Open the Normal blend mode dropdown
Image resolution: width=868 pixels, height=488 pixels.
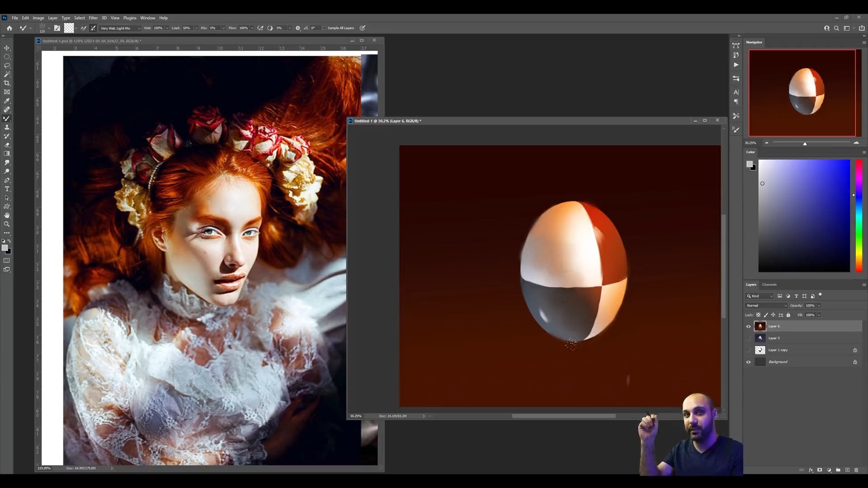(x=766, y=305)
